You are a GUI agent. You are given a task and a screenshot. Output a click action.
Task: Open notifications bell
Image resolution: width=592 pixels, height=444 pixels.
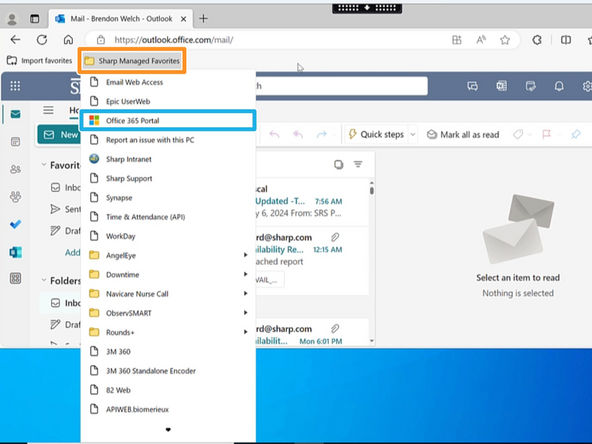click(559, 86)
